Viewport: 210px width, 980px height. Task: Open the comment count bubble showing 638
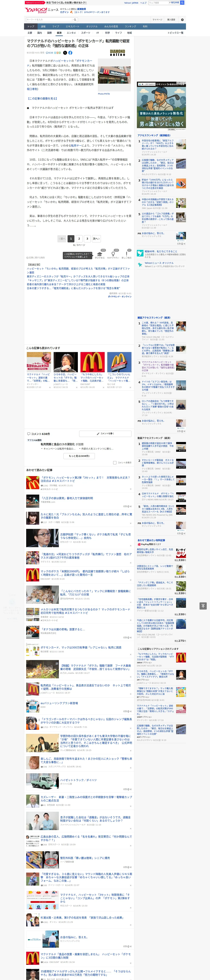tap(50, 53)
